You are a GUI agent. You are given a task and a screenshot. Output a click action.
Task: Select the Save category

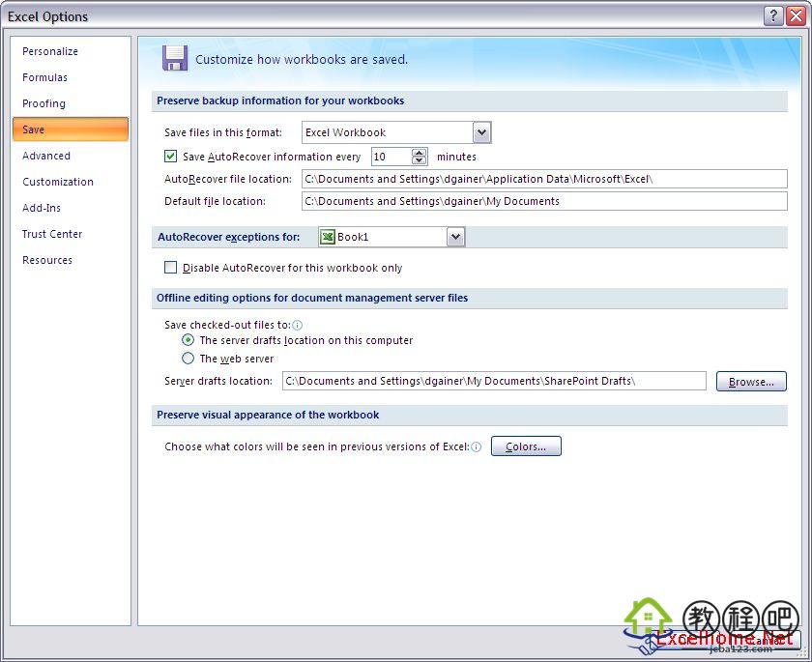[x=71, y=130]
